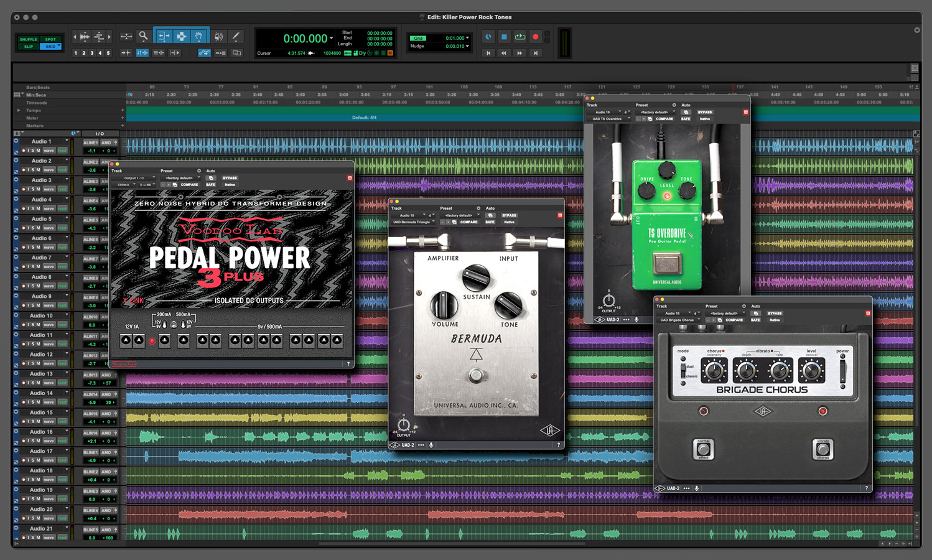932x560 pixels.
Task: Click the red Record button in the transport
Action: 536,37
